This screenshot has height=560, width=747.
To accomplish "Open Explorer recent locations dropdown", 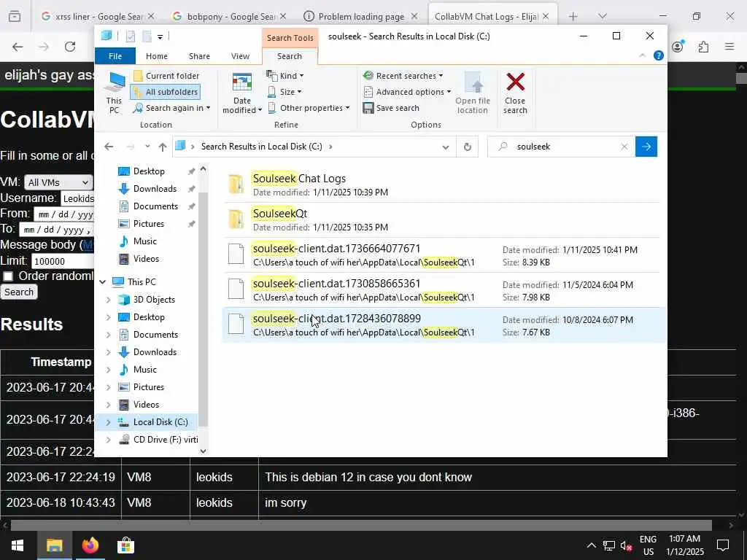I will 147,147.
